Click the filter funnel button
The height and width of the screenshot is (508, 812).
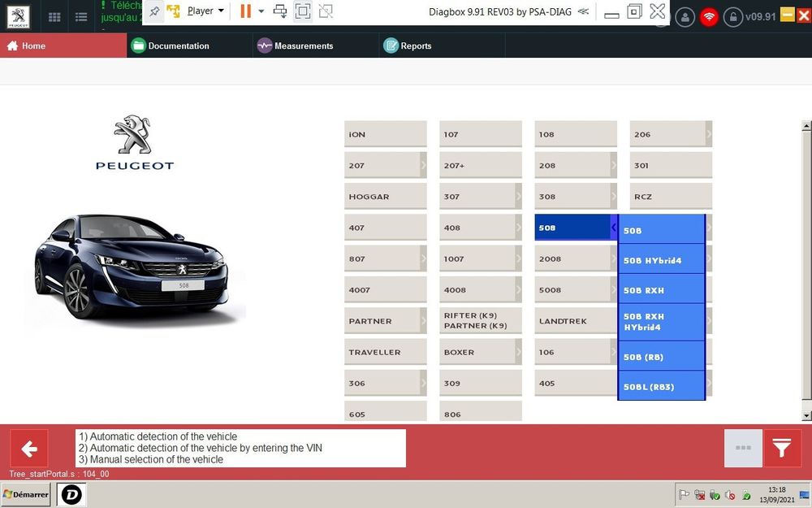point(782,448)
